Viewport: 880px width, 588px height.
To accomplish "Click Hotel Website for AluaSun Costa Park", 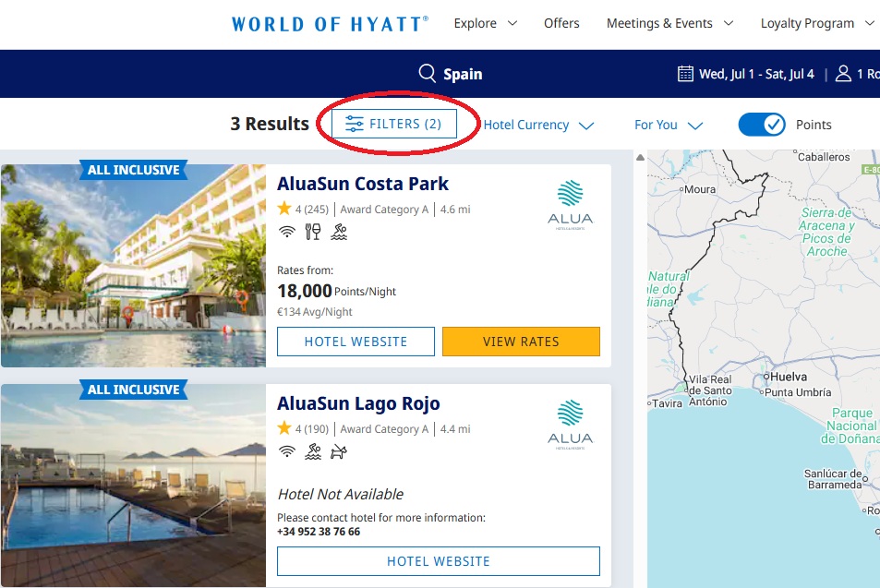I will click(x=356, y=342).
